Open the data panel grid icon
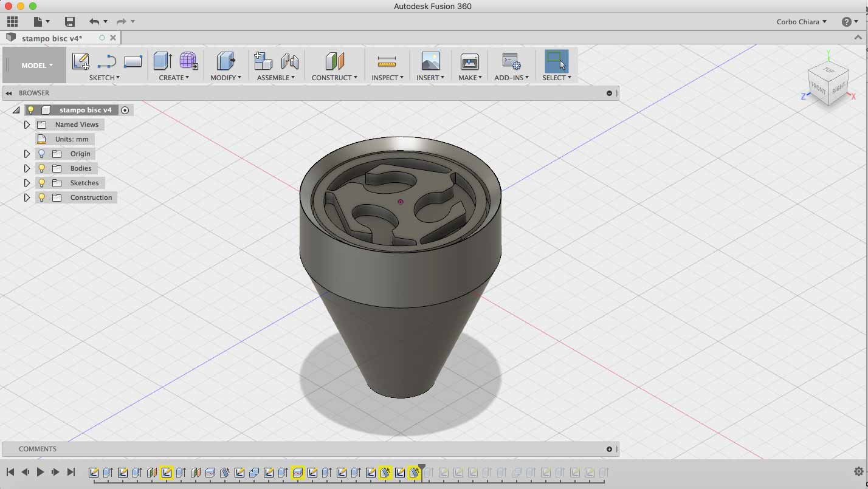Screen dimensions: 868x489 point(12,22)
